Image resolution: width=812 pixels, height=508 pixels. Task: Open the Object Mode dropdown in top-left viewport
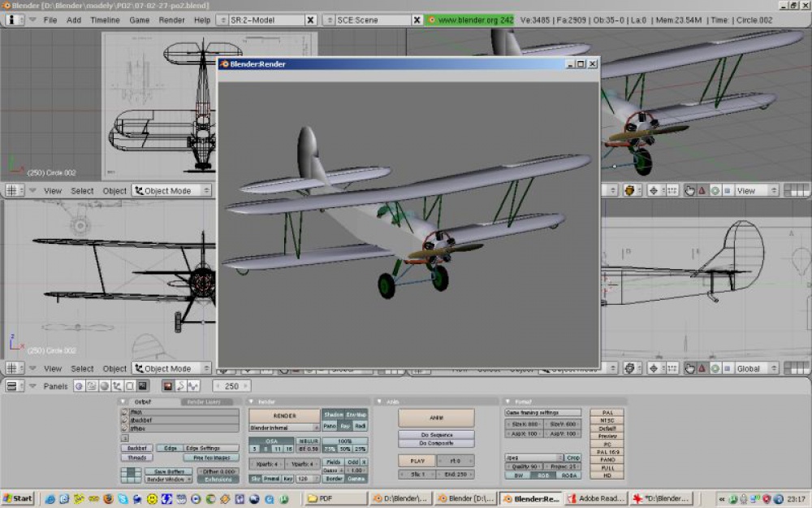172,191
